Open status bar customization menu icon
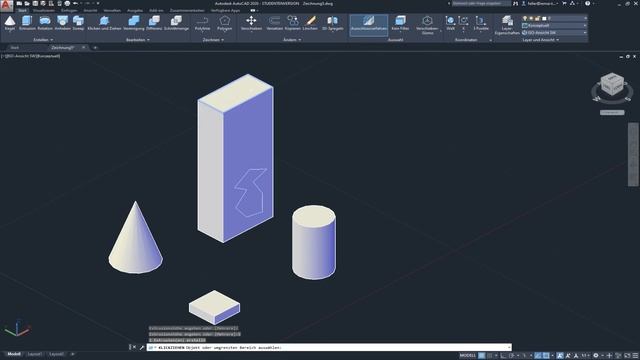This screenshot has height=360, width=640. [x=635, y=356]
